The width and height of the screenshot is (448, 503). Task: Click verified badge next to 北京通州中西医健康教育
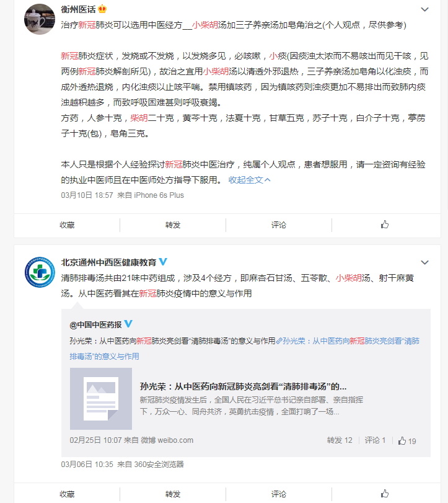click(x=163, y=262)
